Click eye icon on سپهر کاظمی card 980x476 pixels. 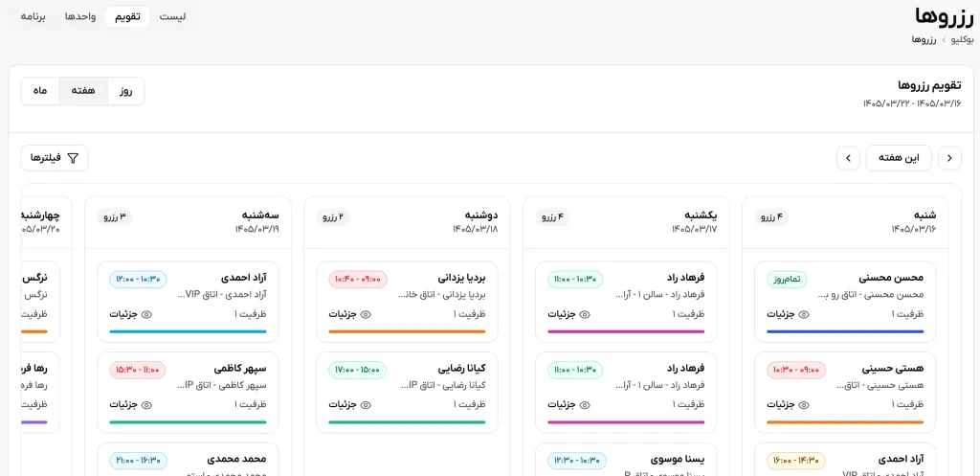pyautogui.click(x=146, y=405)
